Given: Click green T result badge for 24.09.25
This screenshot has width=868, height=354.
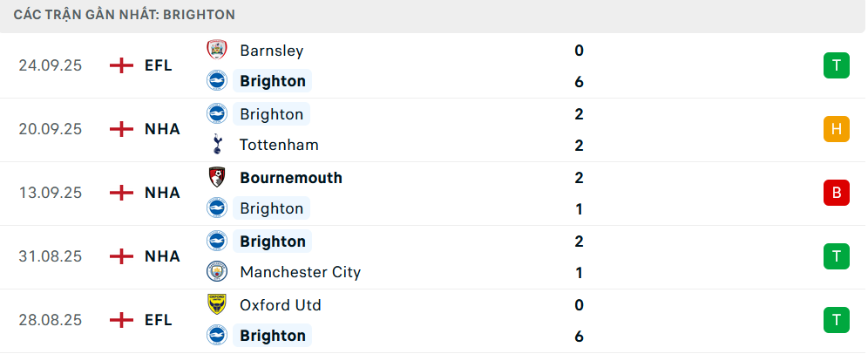Looking at the screenshot, I should [x=836, y=65].
